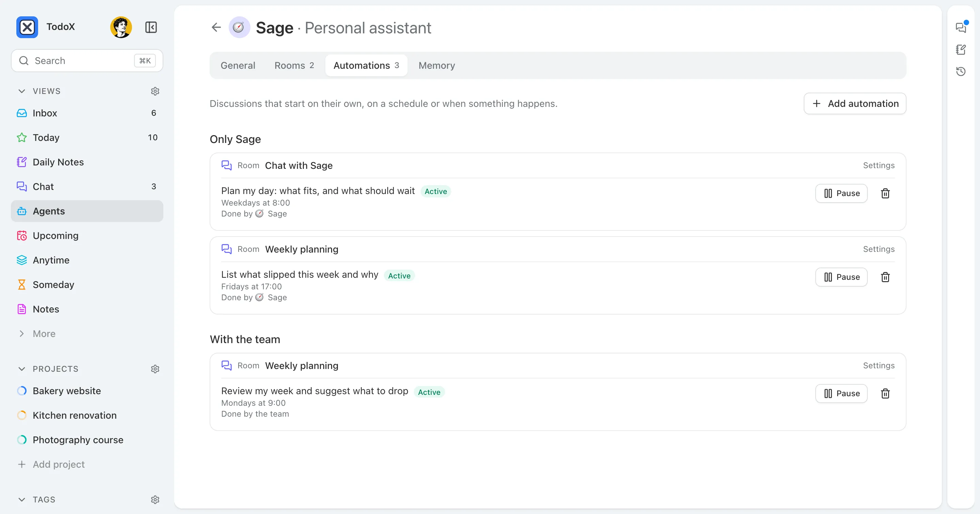Open the user profile avatar
Screen dimensions: 980x514
[121, 27]
